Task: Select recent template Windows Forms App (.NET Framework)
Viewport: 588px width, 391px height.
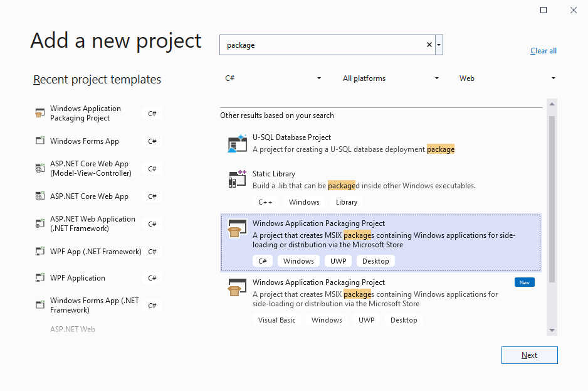Action: [x=98, y=305]
